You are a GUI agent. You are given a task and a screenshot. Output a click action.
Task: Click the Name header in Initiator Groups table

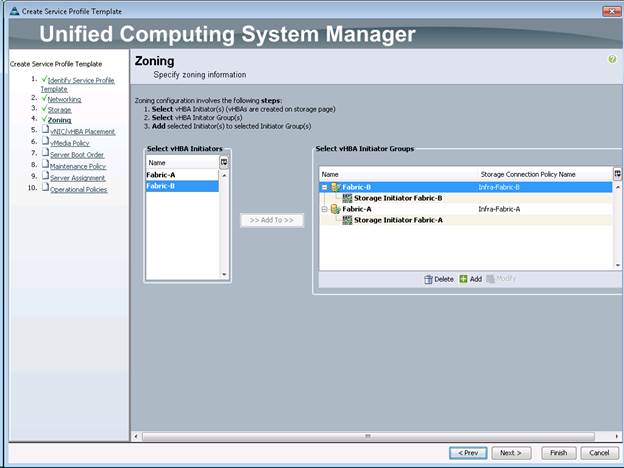tap(398, 174)
